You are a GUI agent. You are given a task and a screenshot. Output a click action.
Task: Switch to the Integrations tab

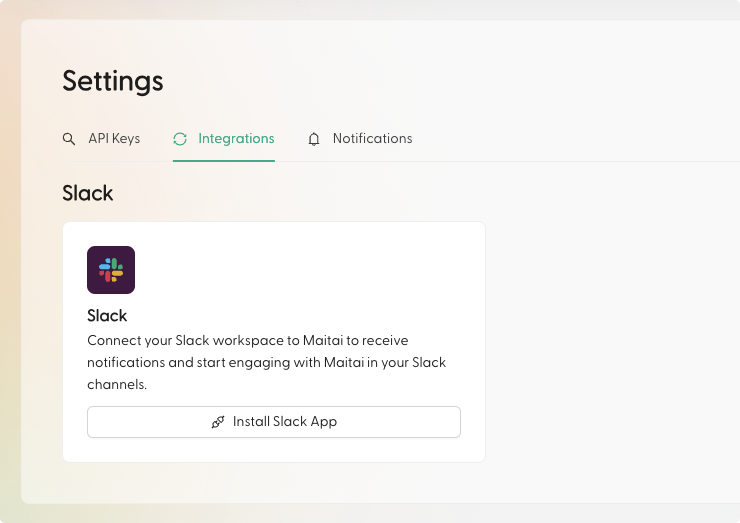(x=224, y=139)
